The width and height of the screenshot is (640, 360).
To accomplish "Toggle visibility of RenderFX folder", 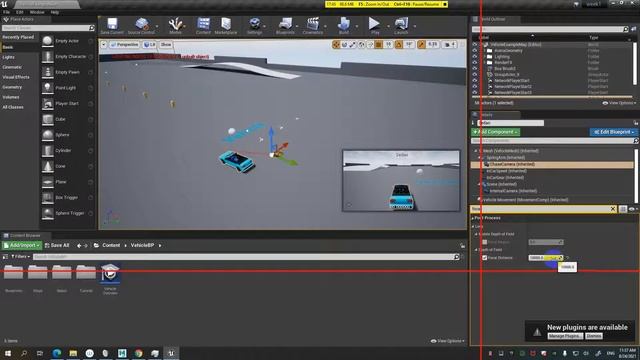I will click(475, 62).
